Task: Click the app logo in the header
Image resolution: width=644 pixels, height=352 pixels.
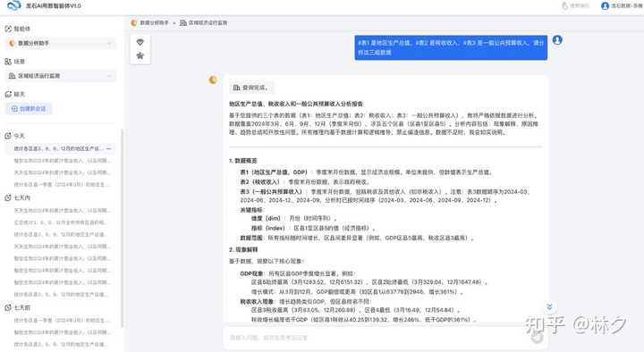Action: click(x=14, y=5)
